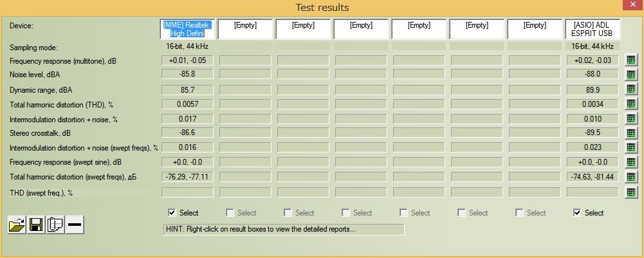The height and width of the screenshot is (258, 644).
Task: Click the Realtek noise level value -85.8
Action: pyautogui.click(x=187, y=75)
